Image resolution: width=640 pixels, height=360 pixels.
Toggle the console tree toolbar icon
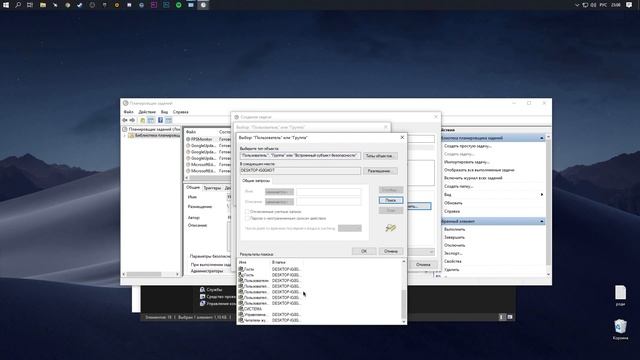pyautogui.click(x=151, y=120)
